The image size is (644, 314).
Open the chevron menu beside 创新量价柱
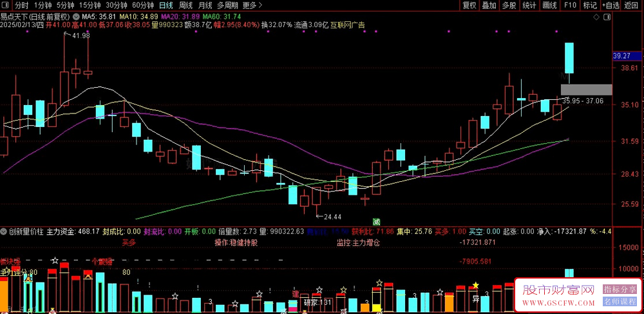[5, 231]
